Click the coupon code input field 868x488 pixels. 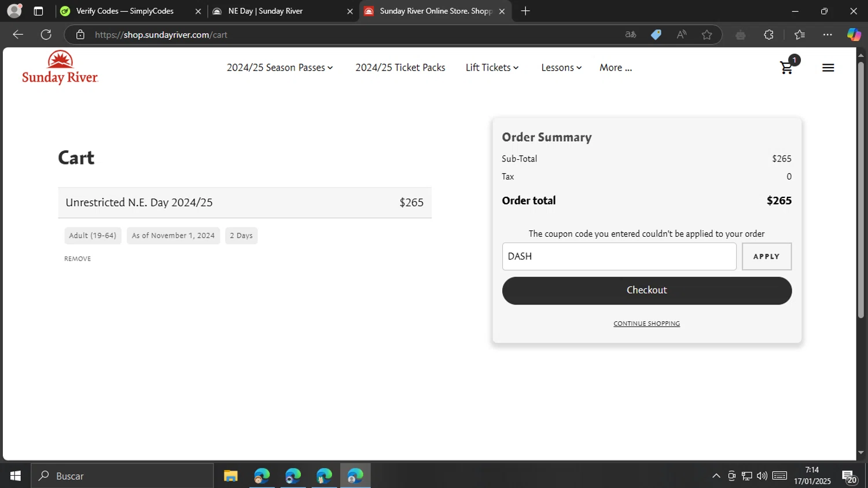(619, 256)
